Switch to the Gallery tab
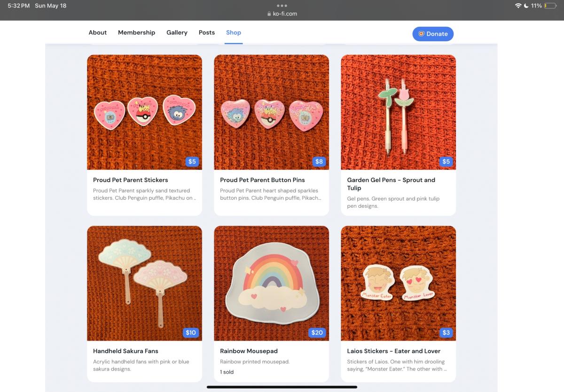This screenshot has height=392, width=564. (x=177, y=32)
